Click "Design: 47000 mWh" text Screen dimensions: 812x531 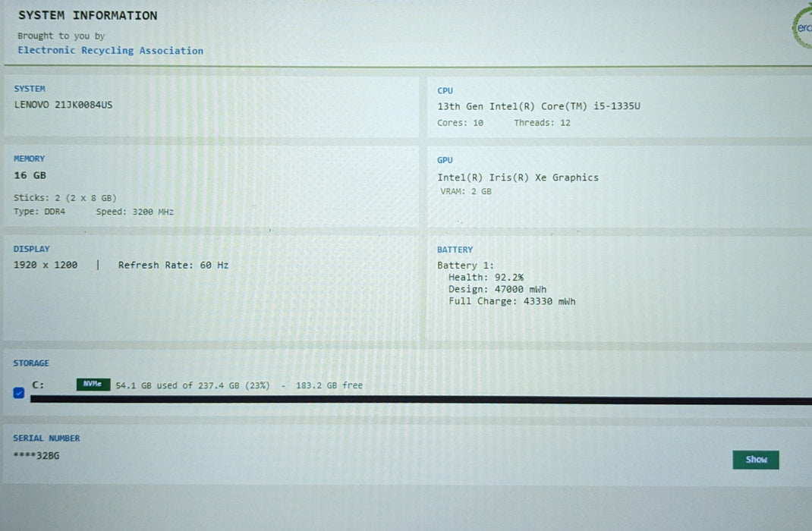click(497, 289)
